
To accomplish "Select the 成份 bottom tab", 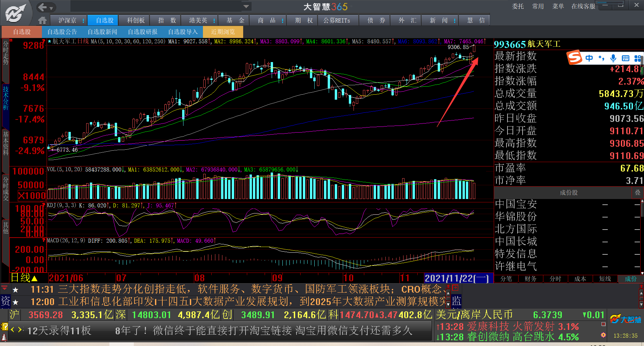I will (x=631, y=279).
